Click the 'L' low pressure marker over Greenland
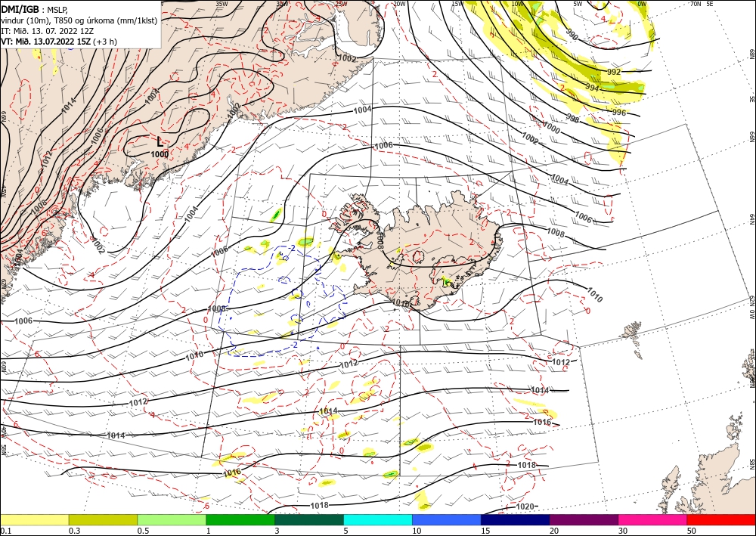 click(160, 142)
